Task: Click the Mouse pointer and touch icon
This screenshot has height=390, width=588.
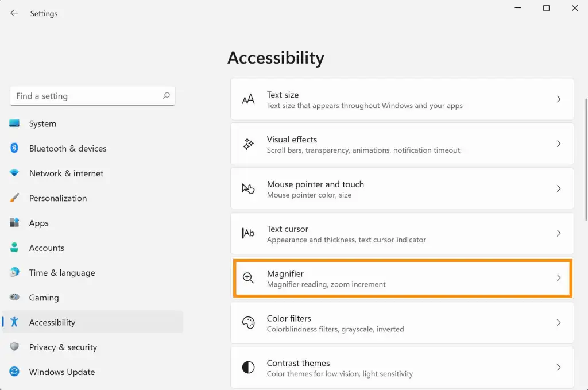Action: point(248,188)
